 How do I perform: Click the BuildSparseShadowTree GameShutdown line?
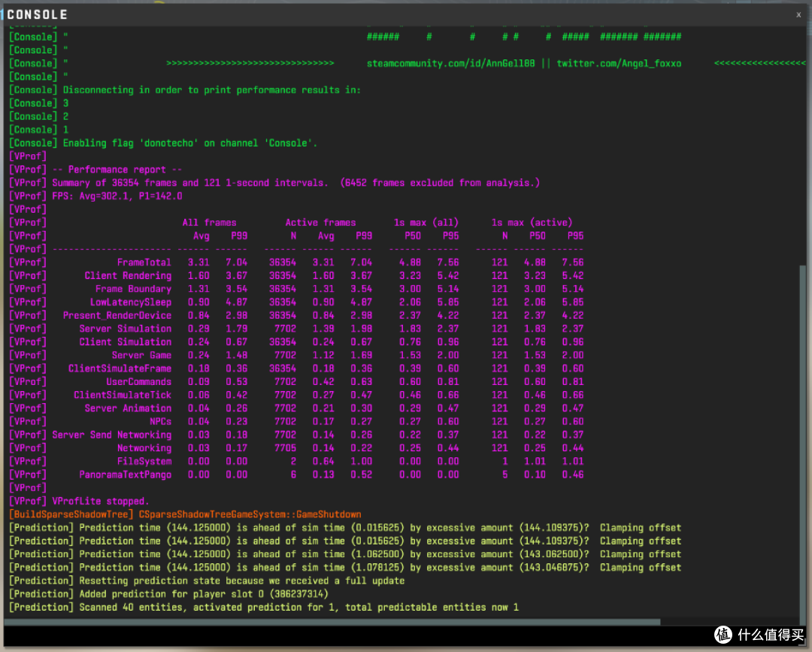[186, 515]
